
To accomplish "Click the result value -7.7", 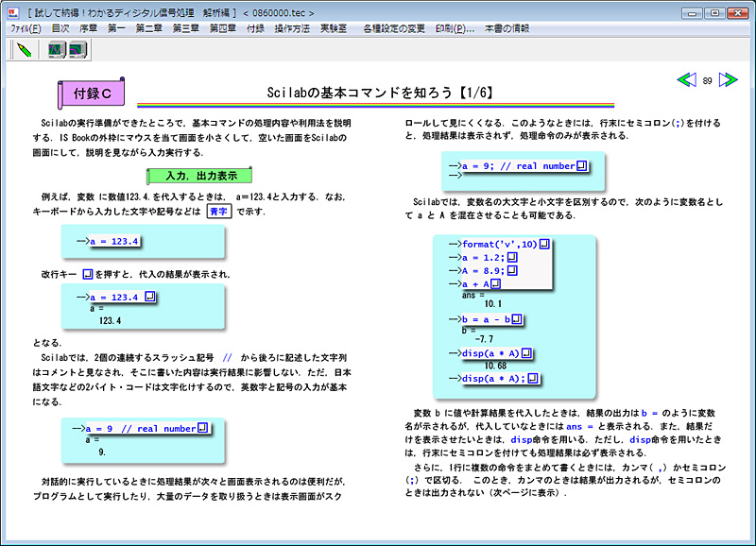I will 484,339.
